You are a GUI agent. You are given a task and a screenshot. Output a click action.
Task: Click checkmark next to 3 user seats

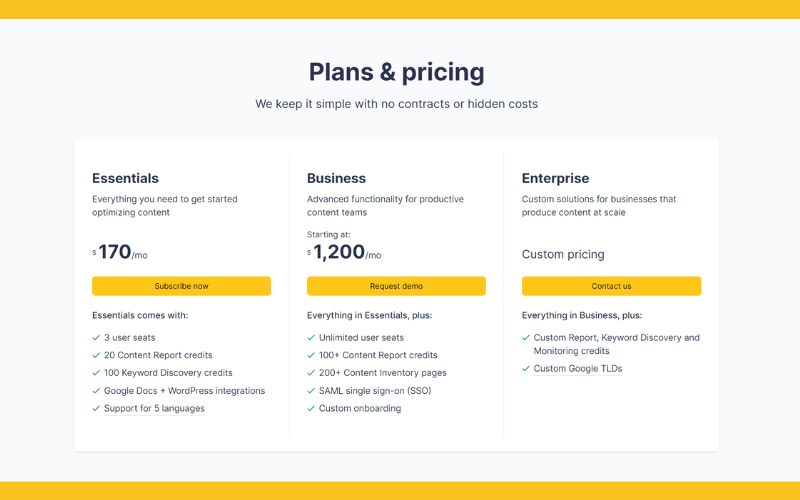click(96, 338)
